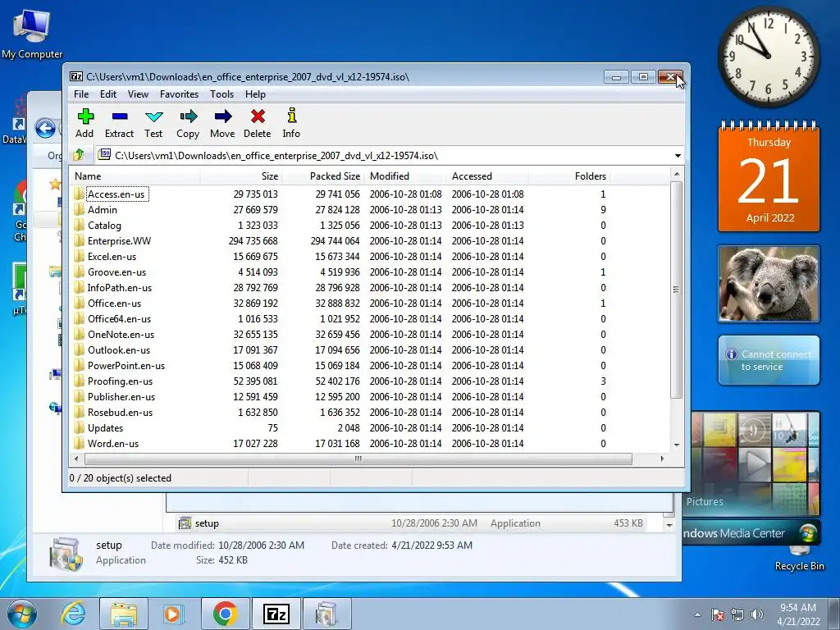Switch to Google Chrome on the taskbar
The image size is (840, 630).
pyautogui.click(x=225, y=614)
